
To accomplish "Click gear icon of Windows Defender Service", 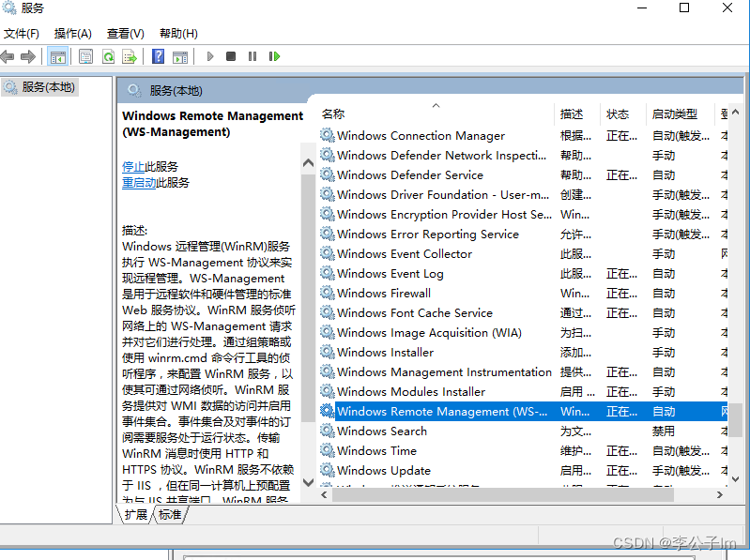I will pyautogui.click(x=328, y=174).
